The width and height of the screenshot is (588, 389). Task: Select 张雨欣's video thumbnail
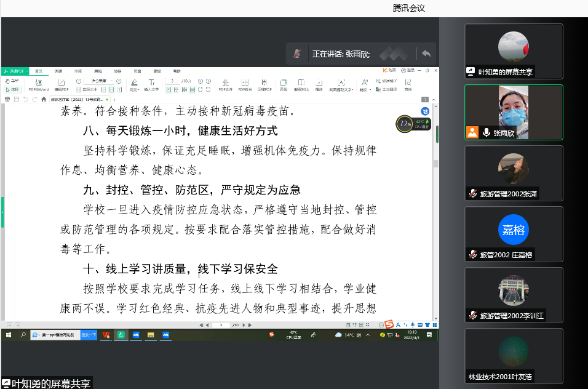(x=513, y=112)
